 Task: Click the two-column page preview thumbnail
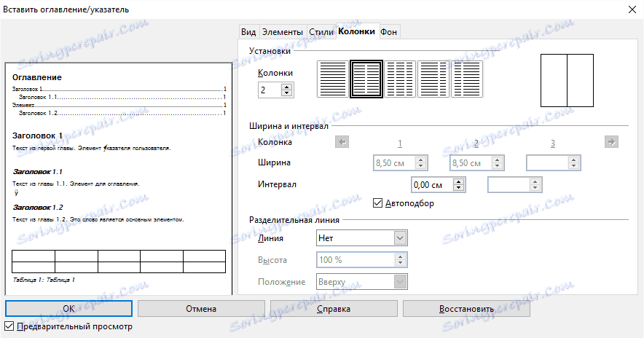click(x=567, y=81)
